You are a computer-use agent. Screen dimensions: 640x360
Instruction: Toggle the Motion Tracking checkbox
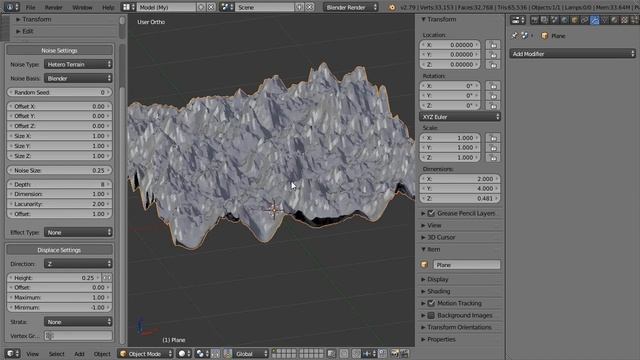pos(431,303)
